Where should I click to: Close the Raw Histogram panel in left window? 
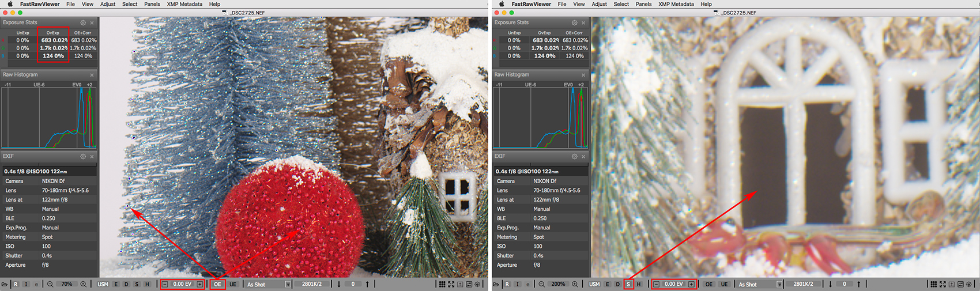point(92,75)
